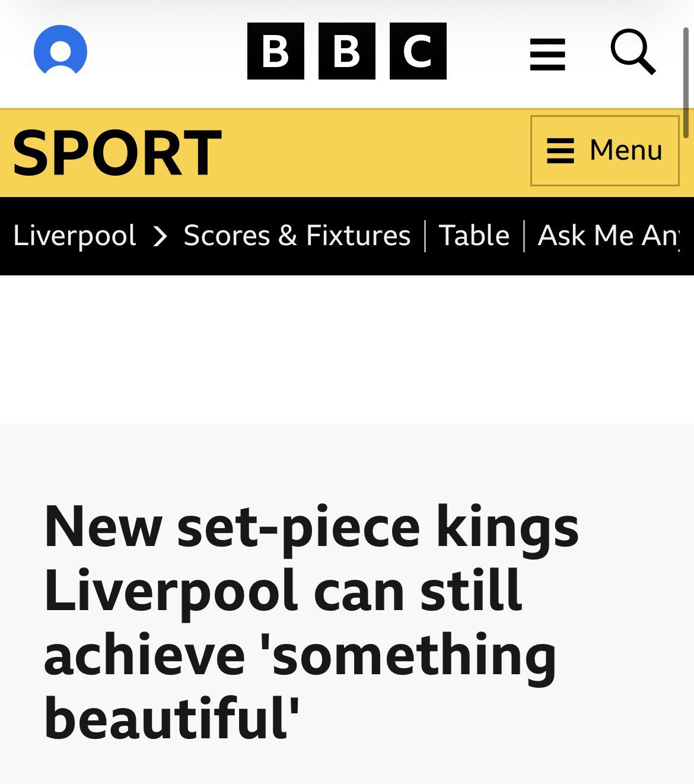Click the 'New set-piece kings' headline
The height and width of the screenshot is (784, 694).
click(311, 526)
